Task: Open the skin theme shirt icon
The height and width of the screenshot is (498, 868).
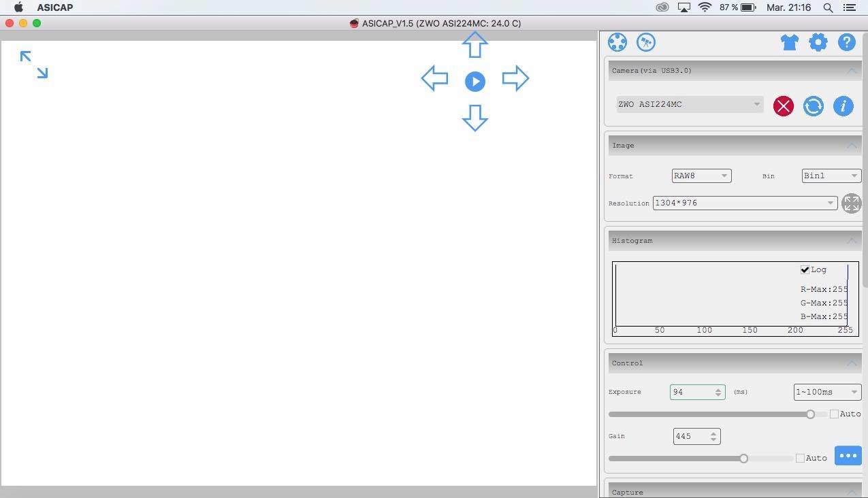Action: coord(789,42)
